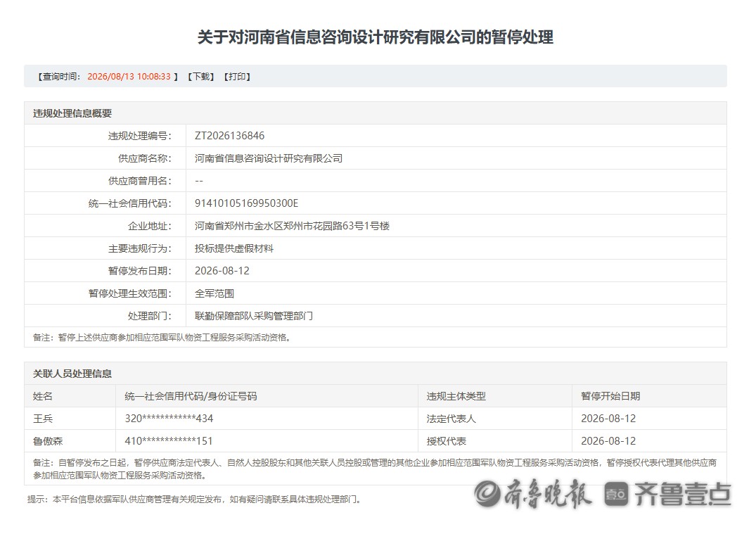The width and height of the screenshot is (756, 534).
Task: Select violation number ZT2026136846
Action: coord(229,136)
